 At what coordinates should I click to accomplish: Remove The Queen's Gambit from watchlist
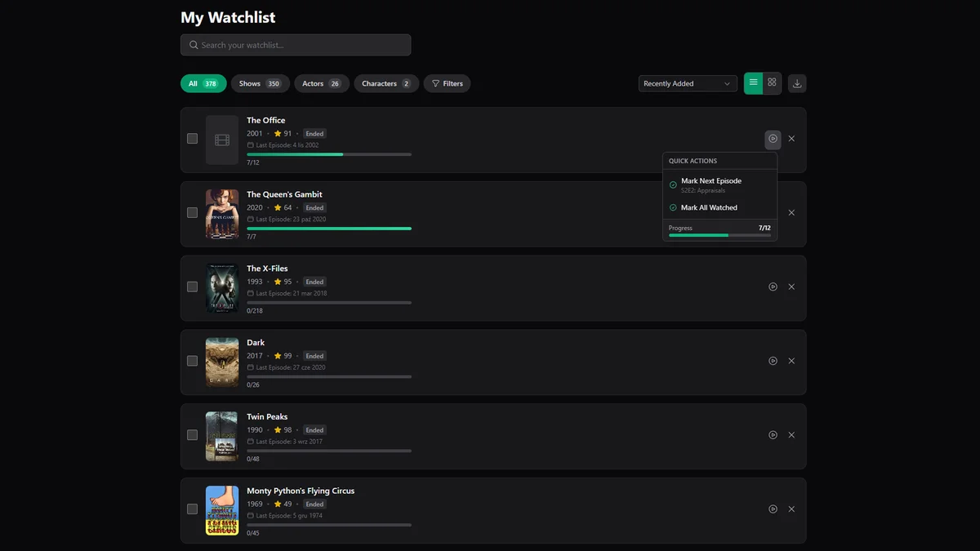pos(791,213)
